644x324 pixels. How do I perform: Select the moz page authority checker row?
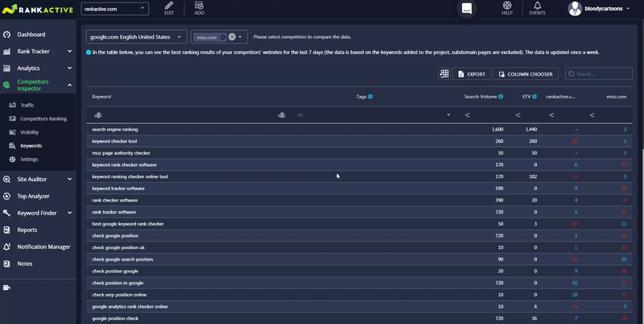tap(359, 153)
